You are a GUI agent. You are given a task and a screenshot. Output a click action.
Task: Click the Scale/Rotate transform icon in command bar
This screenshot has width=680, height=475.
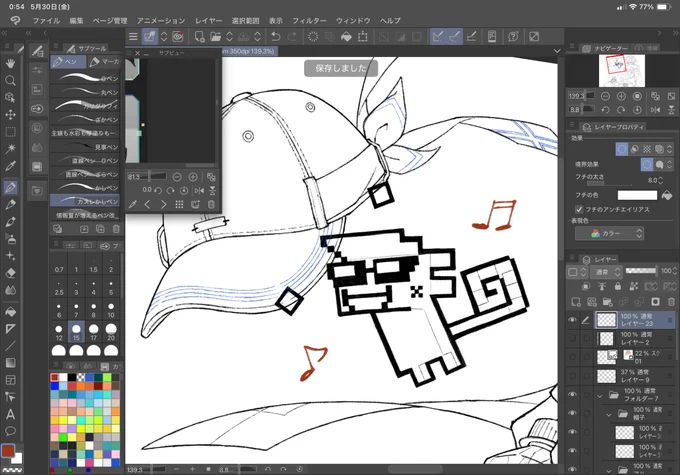363,37
